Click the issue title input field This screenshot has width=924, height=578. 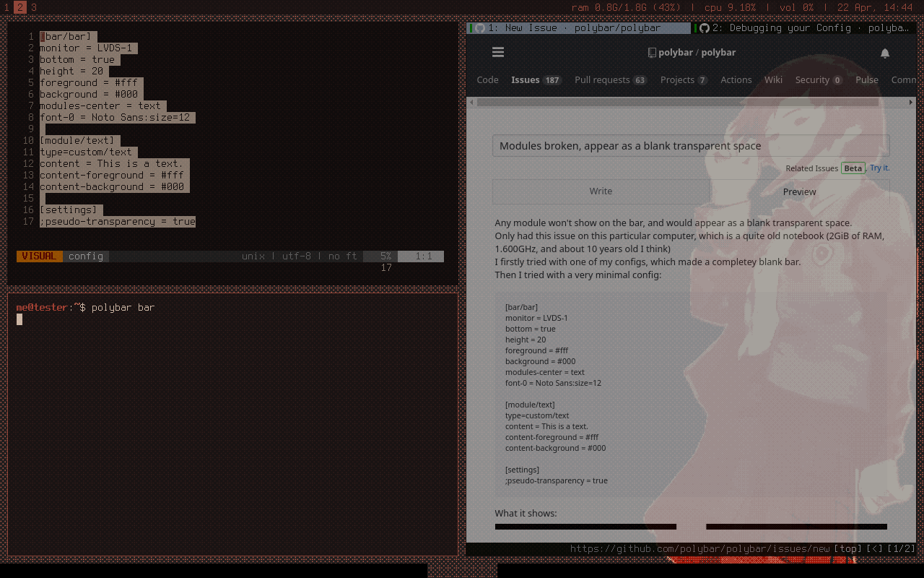pyautogui.click(x=691, y=145)
